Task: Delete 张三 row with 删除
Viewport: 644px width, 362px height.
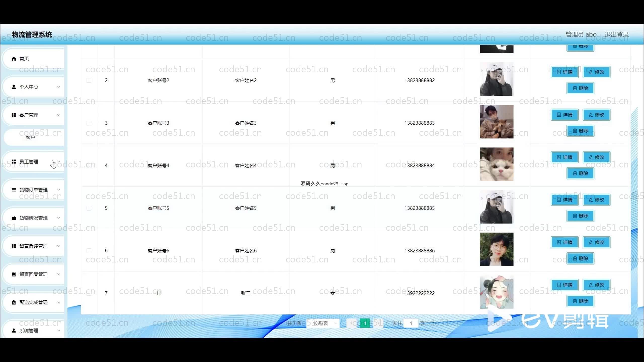Action: click(580, 301)
